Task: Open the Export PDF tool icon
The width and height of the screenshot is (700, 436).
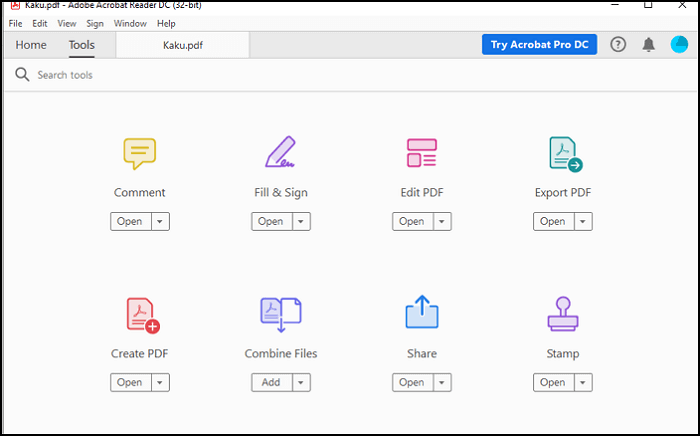Action: tap(564, 153)
